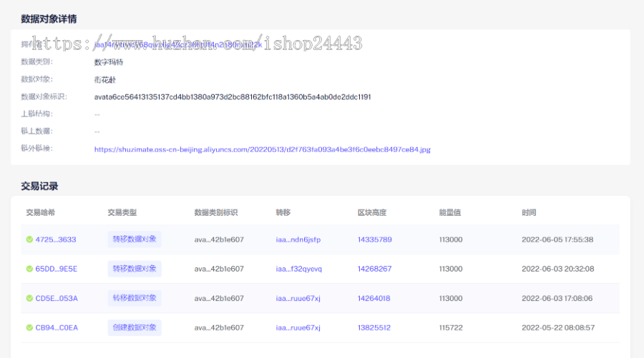
Task: Click the 数据对象详情 section heading
Action: pos(49,19)
